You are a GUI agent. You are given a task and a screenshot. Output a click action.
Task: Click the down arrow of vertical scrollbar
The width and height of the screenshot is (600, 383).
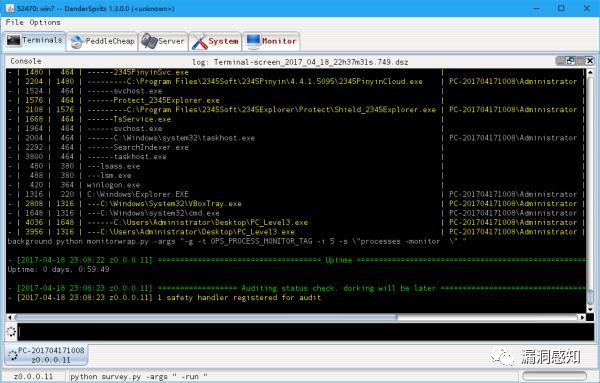pyautogui.click(x=590, y=309)
